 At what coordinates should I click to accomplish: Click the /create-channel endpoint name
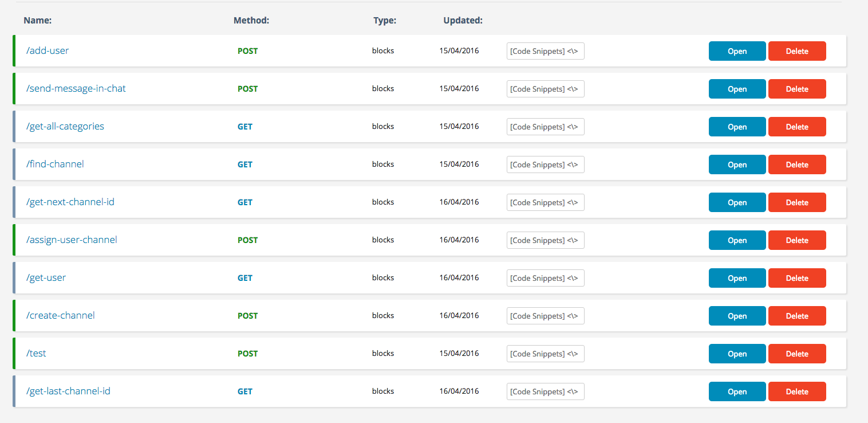61,315
